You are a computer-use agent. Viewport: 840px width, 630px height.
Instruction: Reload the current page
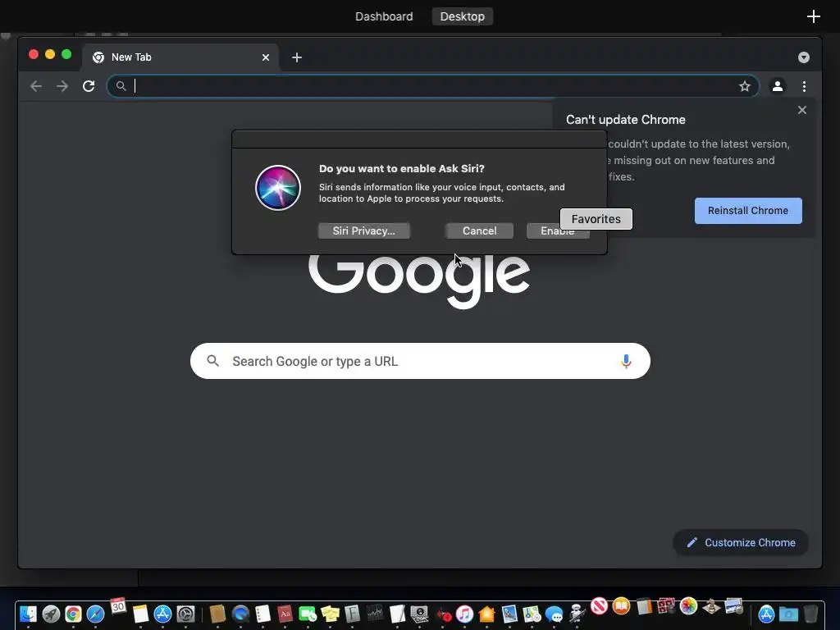[x=89, y=86]
